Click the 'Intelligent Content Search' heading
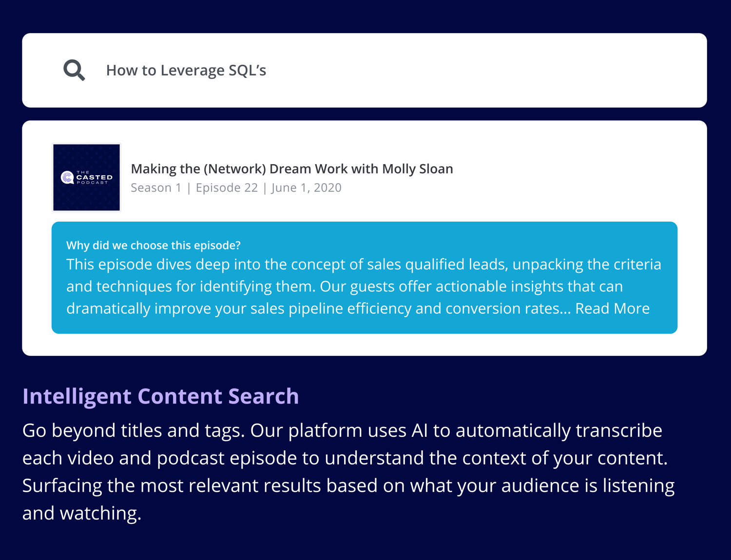Screen dimensions: 731x560 coord(160,396)
